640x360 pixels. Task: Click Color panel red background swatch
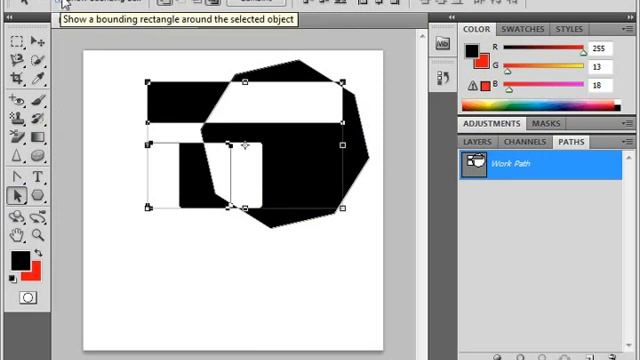(483, 62)
